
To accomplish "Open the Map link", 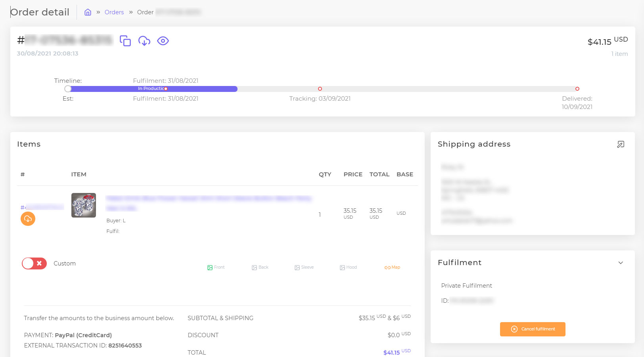I will click(x=392, y=267).
